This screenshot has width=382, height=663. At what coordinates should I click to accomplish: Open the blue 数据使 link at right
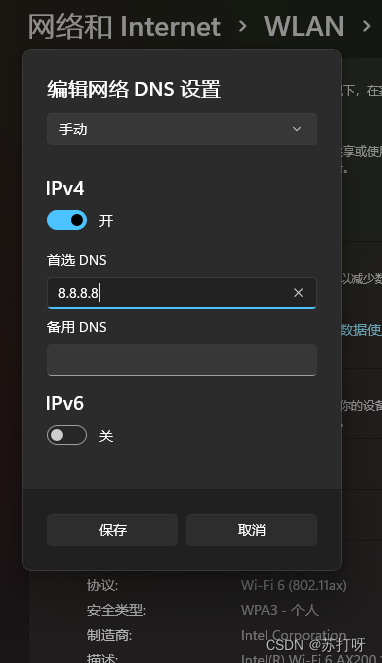click(362, 330)
